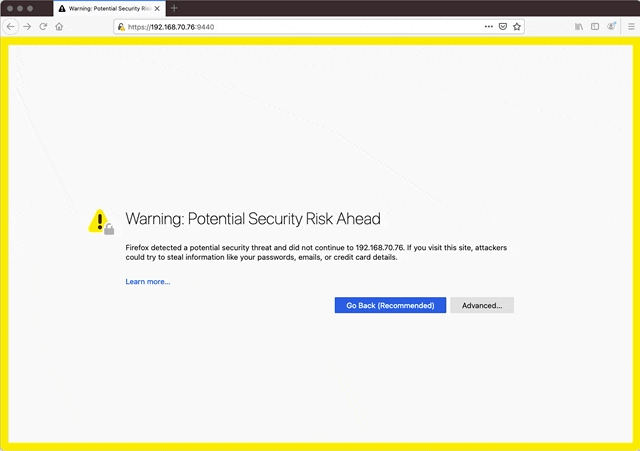Save page to Pocket icon

click(x=503, y=27)
